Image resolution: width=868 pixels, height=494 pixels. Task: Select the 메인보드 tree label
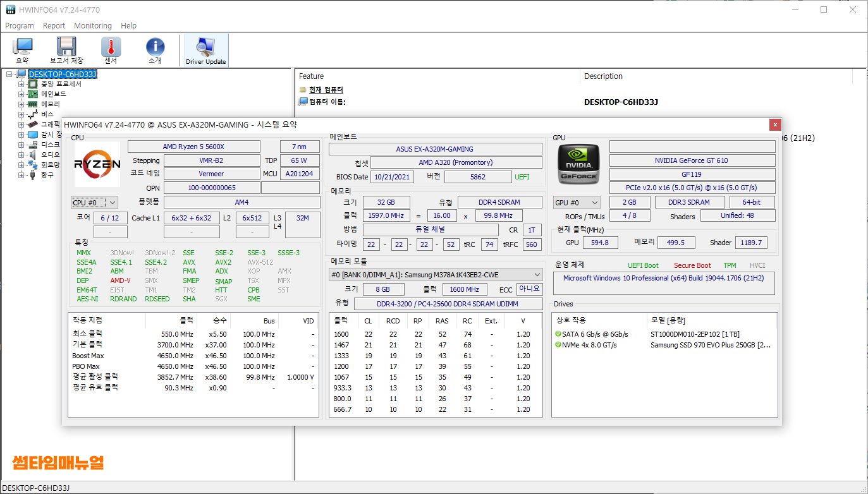pyautogui.click(x=54, y=94)
